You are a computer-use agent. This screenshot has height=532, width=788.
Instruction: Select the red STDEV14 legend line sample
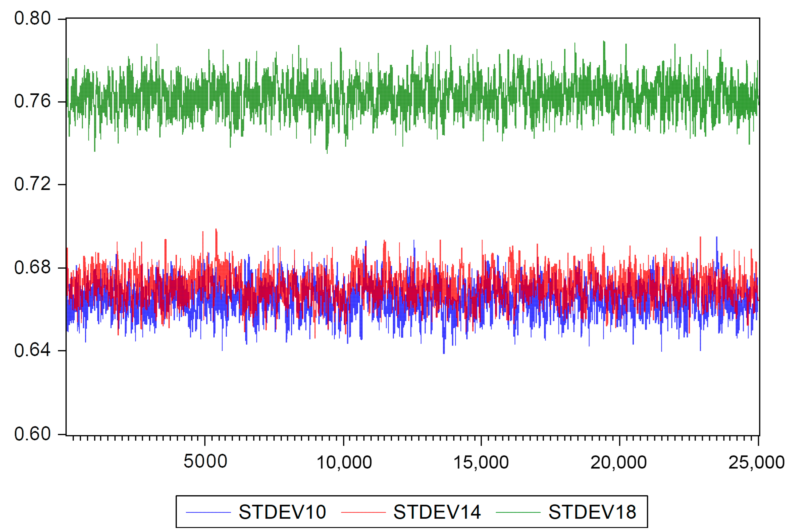(x=363, y=512)
